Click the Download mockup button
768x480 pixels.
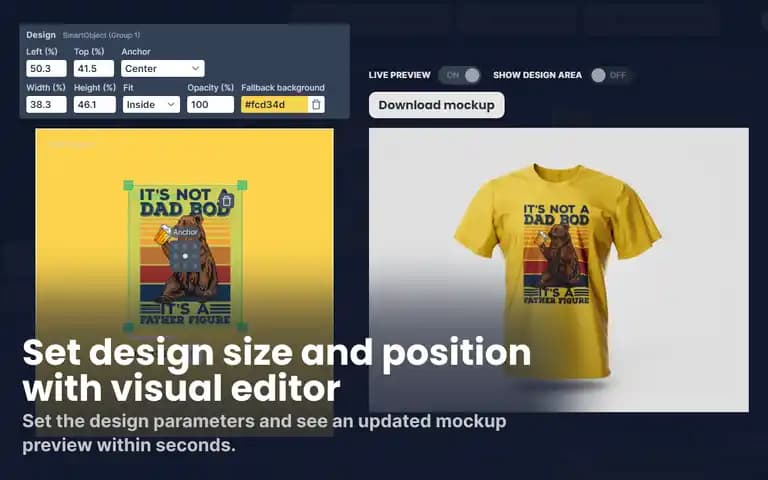click(436, 105)
